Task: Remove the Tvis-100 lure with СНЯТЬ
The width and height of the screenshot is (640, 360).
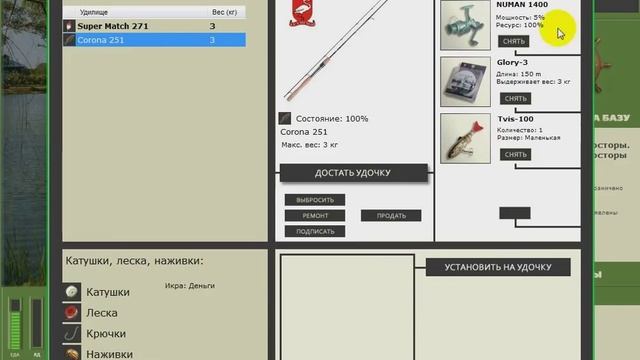Action: 515,154
